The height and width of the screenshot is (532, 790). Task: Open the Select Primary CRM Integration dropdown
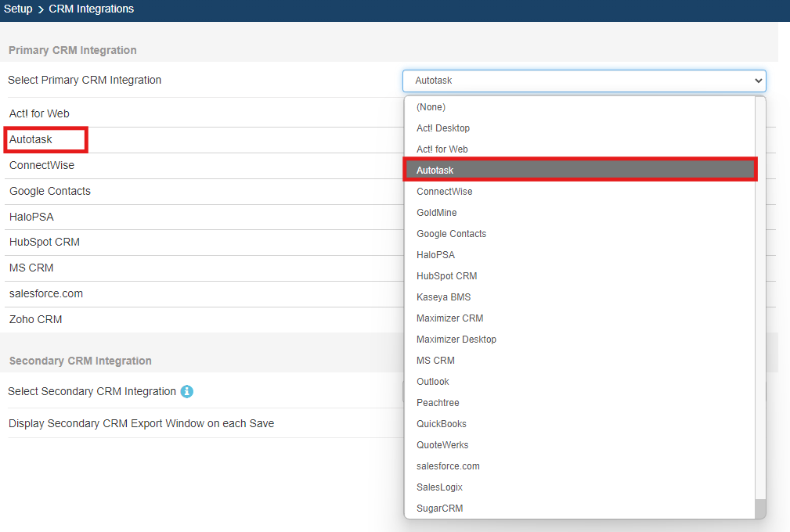tap(583, 81)
